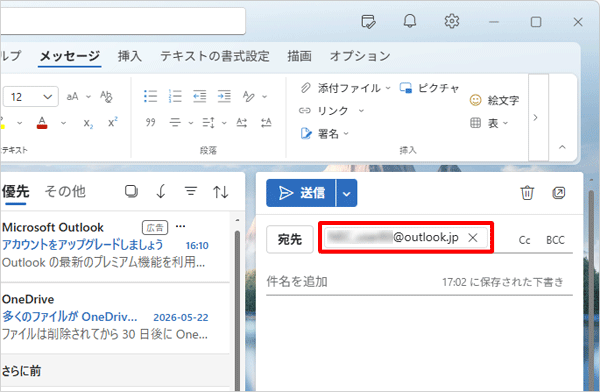Expand the line spacing dropdown arrow
Image resolution: width=600 pixels, height=392 pixels.
pyautogui.click(x=224, y=123)
